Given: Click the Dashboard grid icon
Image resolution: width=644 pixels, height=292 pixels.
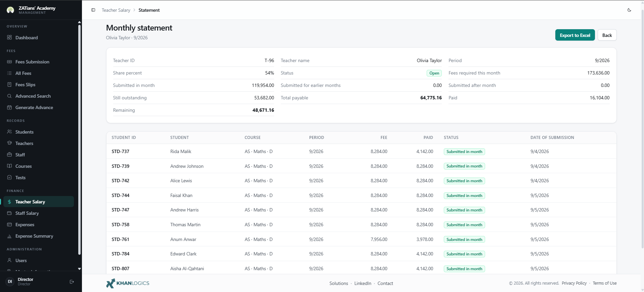Looking at the screenshot, I should click(x=9, y=38).
